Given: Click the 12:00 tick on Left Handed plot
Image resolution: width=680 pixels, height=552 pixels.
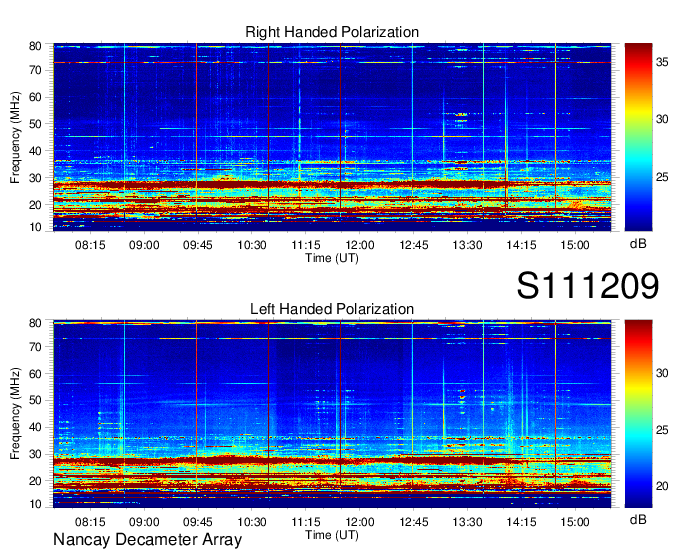Looking at the screenshot, I should [x=360, y=522].
